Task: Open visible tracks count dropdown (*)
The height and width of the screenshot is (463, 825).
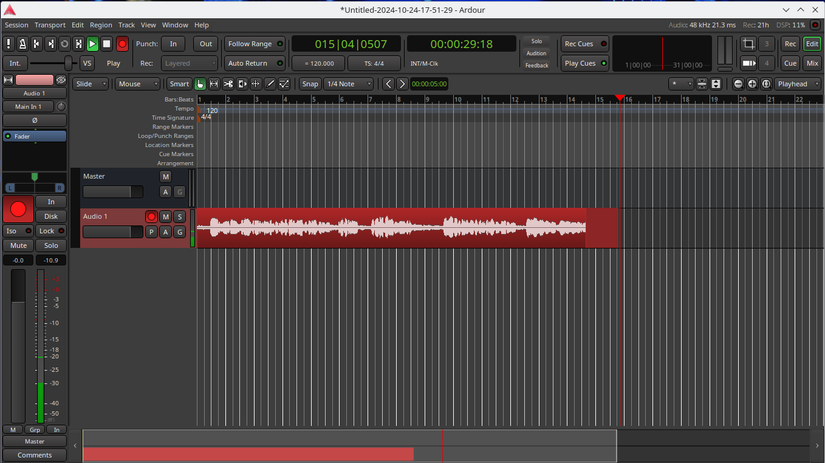Action: point(681,84)
